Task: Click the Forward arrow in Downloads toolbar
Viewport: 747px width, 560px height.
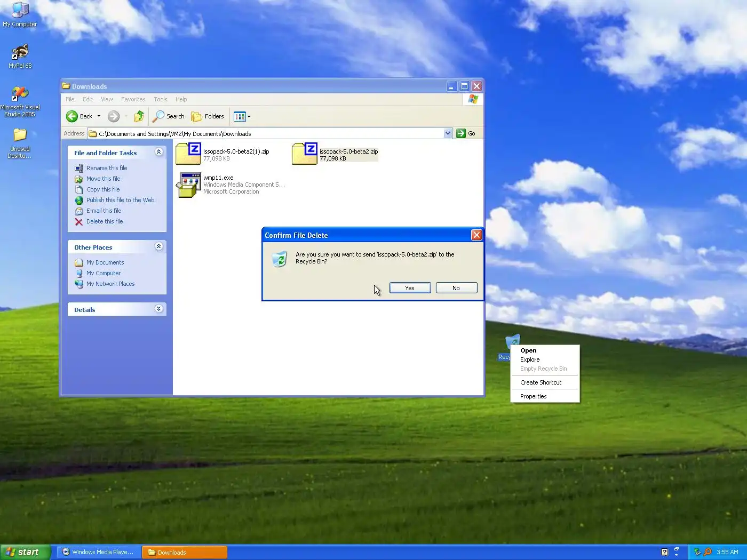Action: 114,116
